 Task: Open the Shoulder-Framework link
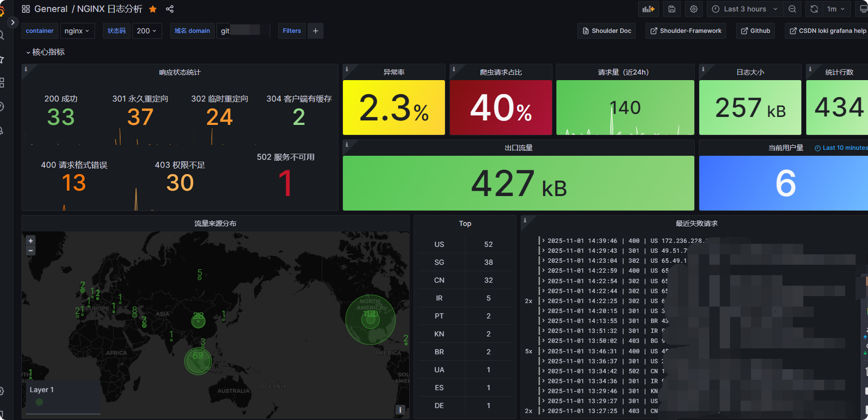686,31
